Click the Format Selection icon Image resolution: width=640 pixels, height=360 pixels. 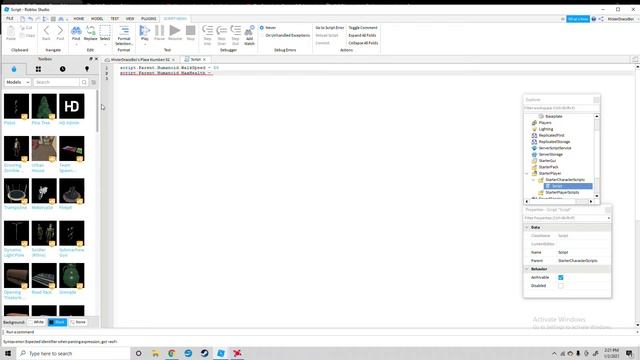(124, 30)
